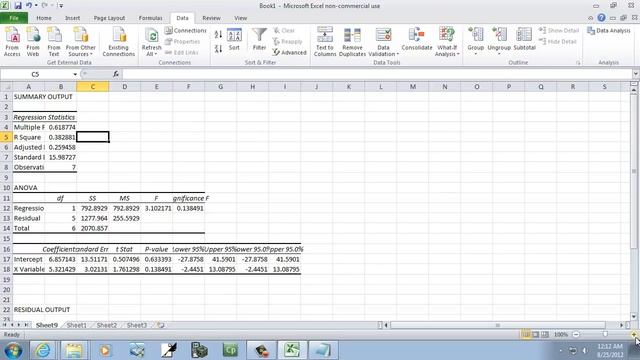Click the Name Box showing C5

36,74
